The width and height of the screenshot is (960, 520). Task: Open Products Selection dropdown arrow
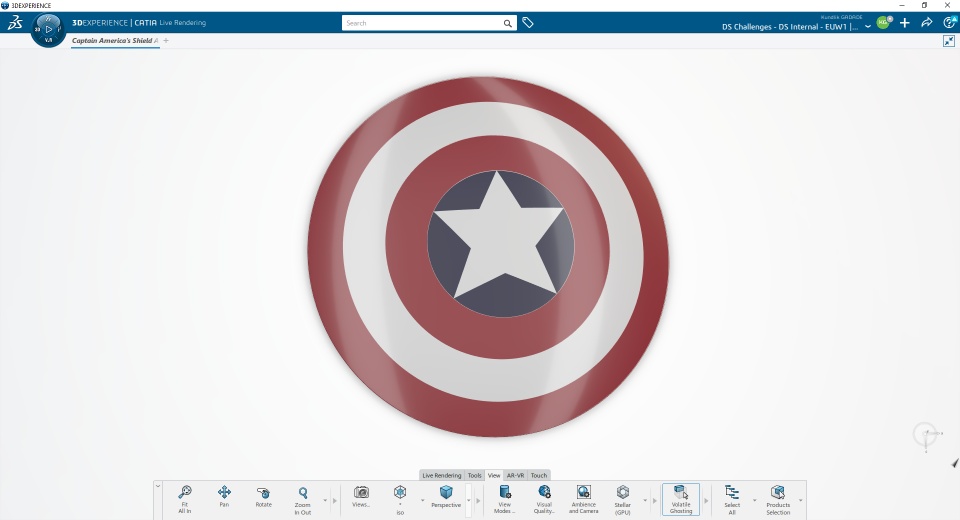pos(801,500)
